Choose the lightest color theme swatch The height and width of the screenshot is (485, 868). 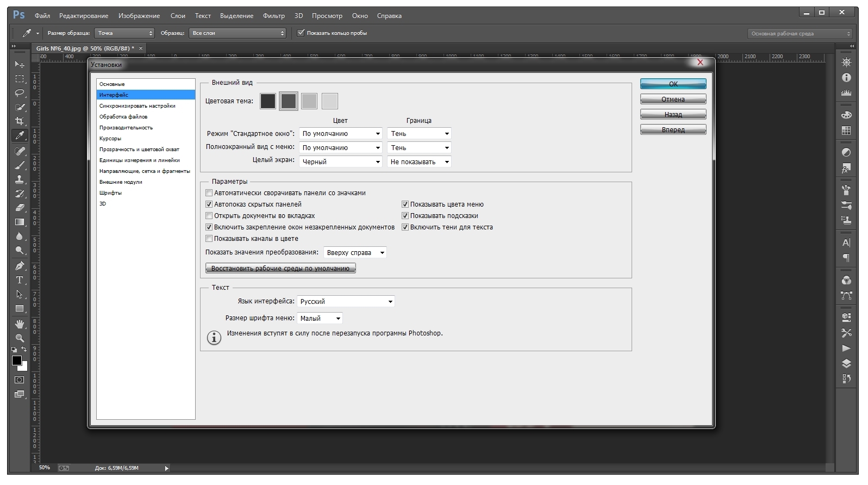(330, 101)
